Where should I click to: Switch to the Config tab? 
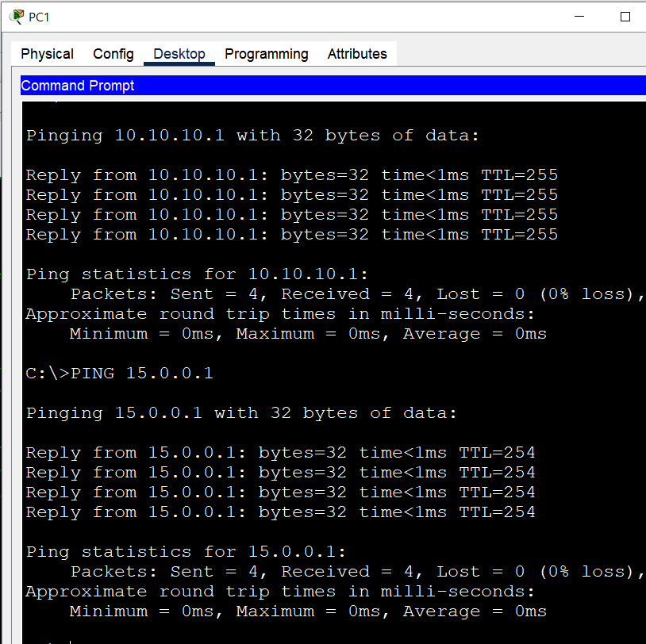click(x=113, y=54)
